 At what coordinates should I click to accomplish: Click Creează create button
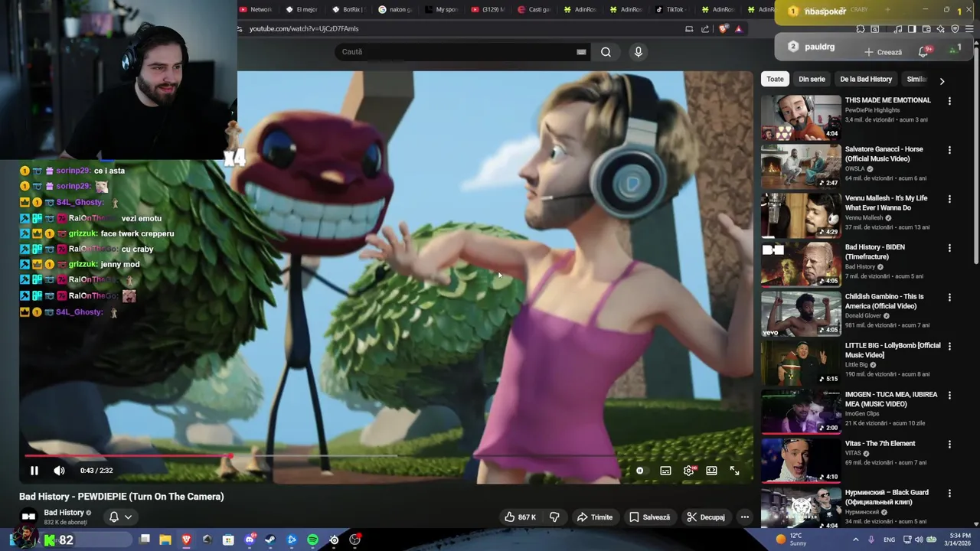[883, 52]
